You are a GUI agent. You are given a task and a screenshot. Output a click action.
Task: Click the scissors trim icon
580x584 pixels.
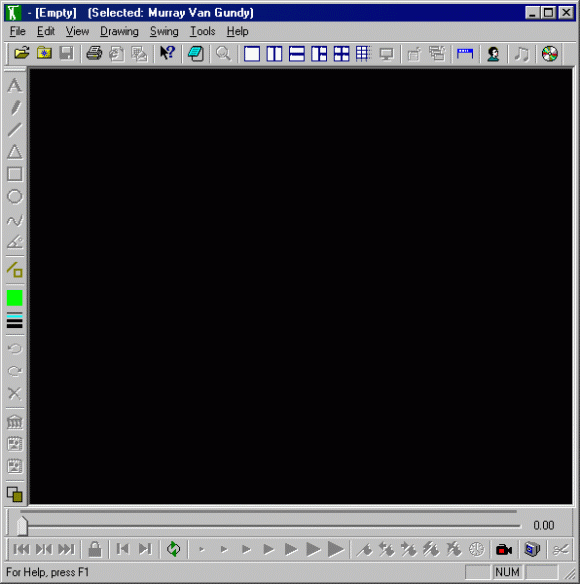tap(560, 549)
